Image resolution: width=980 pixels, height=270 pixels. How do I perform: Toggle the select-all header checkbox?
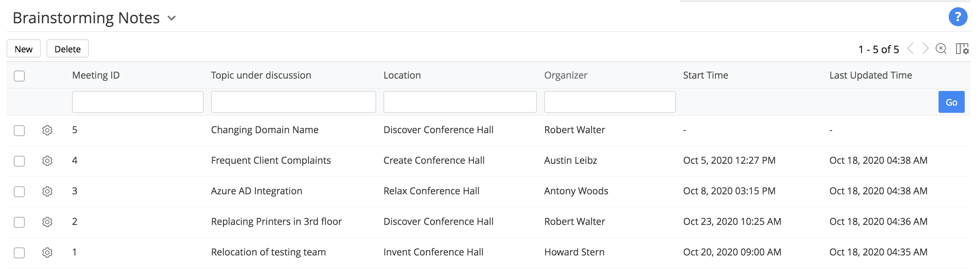pos(19,76)
